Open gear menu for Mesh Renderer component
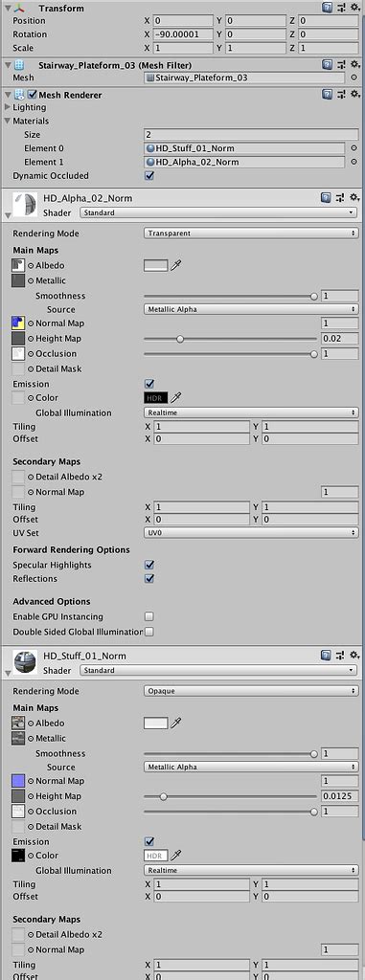The height and width of the screenshot is (980, 365). (355, 95)
